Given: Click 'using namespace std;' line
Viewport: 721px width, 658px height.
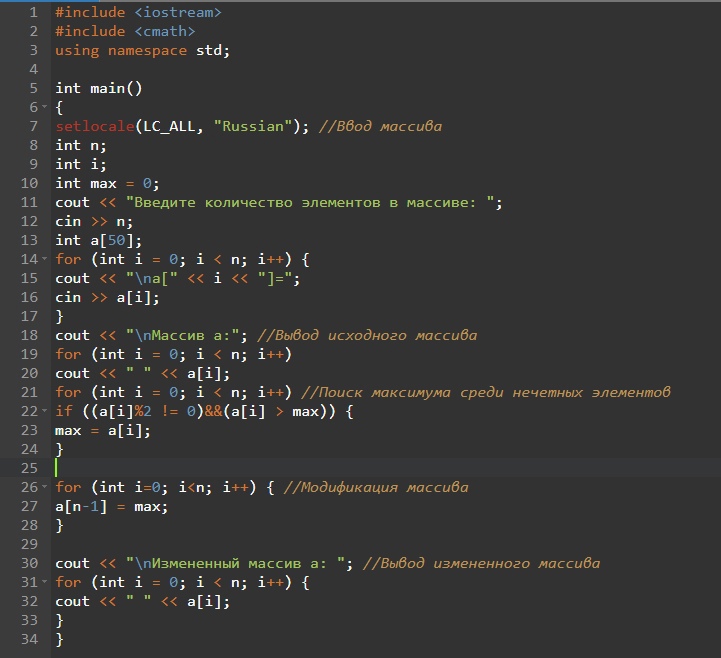Looking at the screenshot, I should click(x=143, y=51).
